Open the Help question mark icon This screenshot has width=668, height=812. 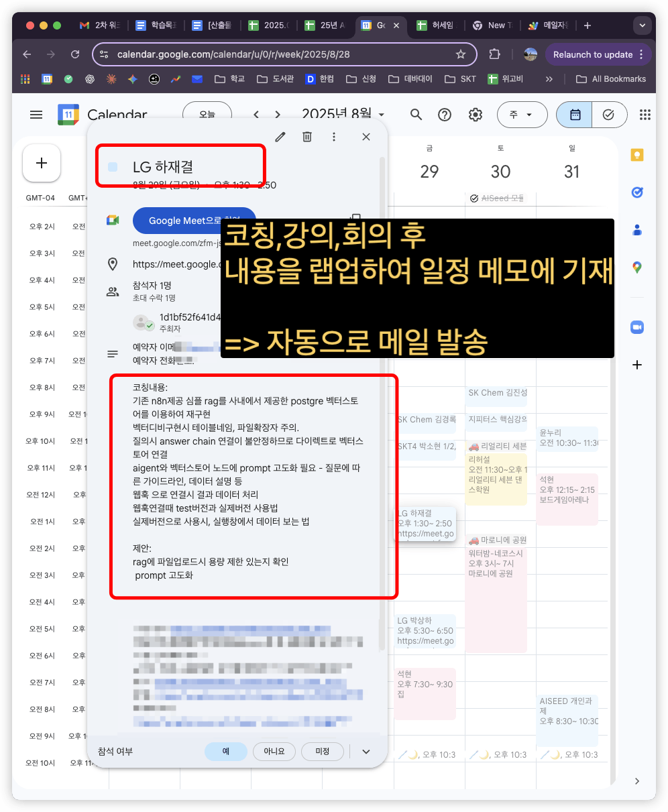click(x=445, y=115)
